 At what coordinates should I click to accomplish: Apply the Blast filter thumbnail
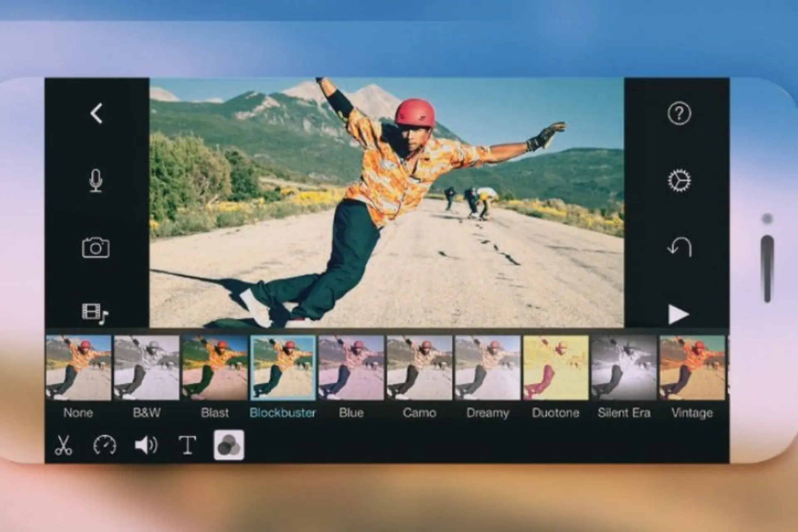(215, 368)
